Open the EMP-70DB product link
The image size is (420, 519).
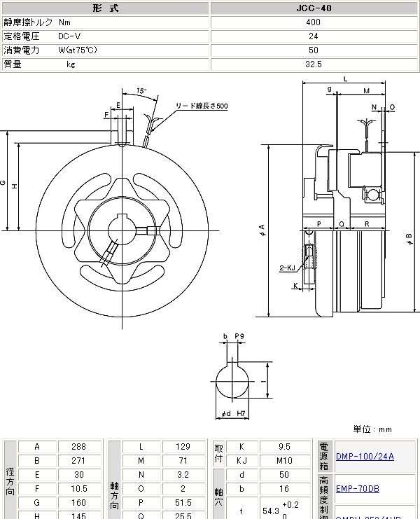(x=357, y=489)
